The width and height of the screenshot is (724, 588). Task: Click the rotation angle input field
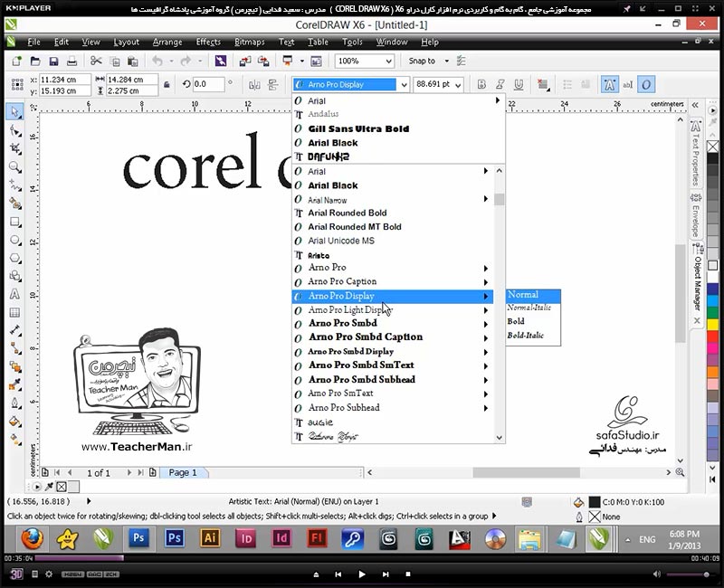pos(208,84)
